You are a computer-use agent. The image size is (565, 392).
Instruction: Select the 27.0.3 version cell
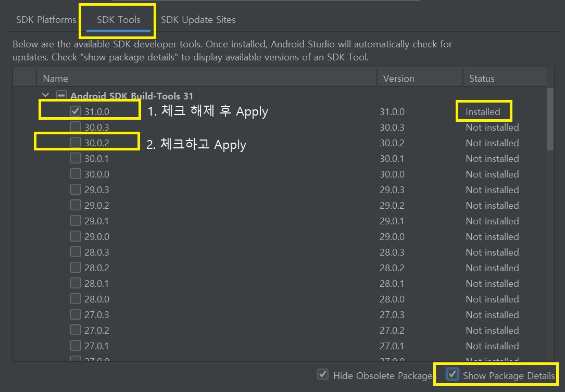coord(392,315)
